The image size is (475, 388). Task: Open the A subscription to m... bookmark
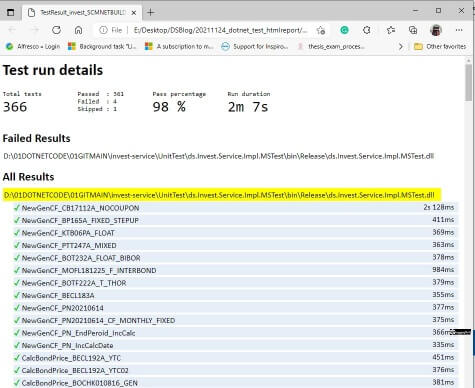[x=179, y=46]
